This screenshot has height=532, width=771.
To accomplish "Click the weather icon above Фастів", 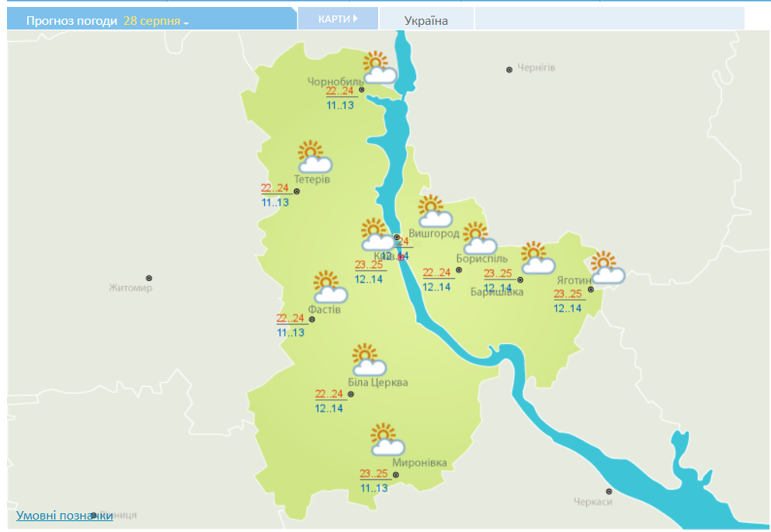I will click(x=329, y=287).
